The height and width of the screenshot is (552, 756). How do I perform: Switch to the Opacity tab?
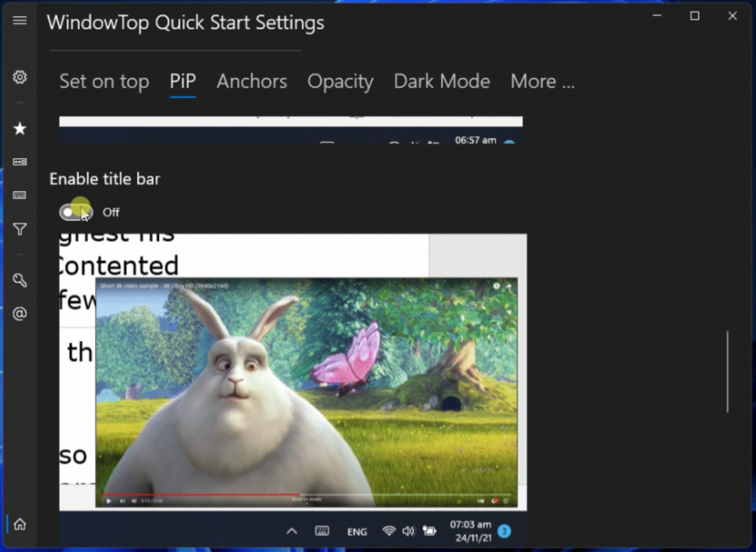(340, 81)
